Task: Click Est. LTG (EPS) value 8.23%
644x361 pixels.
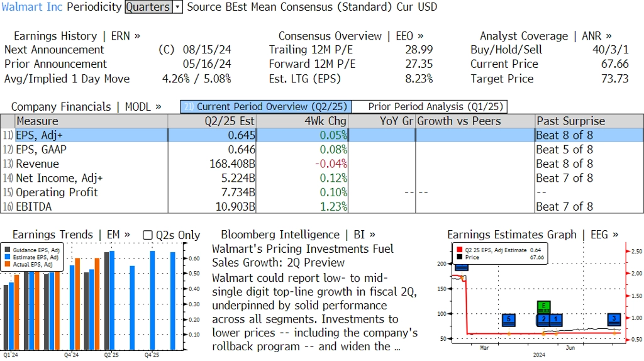Action: 419,79
